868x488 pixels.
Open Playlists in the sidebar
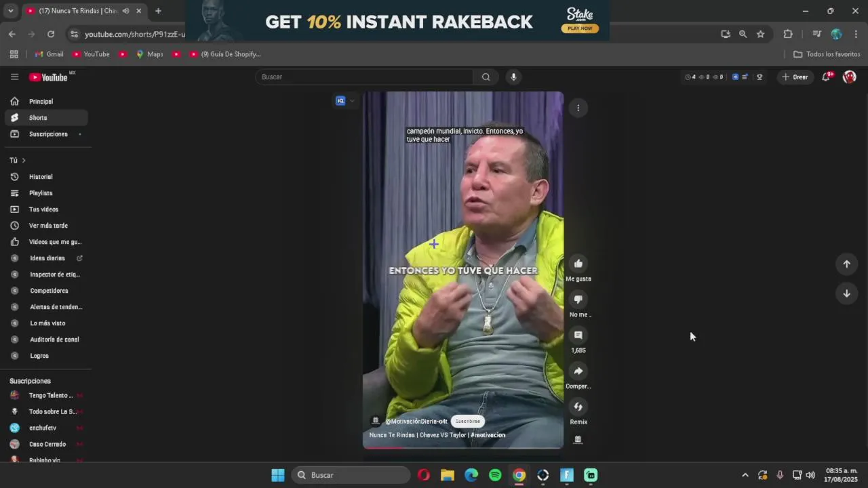[46, 193]
